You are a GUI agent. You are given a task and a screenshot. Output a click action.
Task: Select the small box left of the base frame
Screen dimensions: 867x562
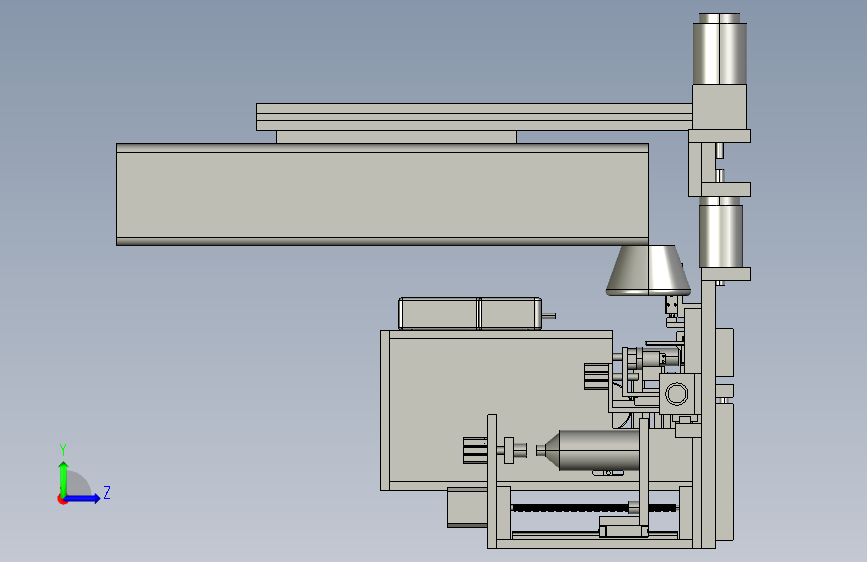467,507
